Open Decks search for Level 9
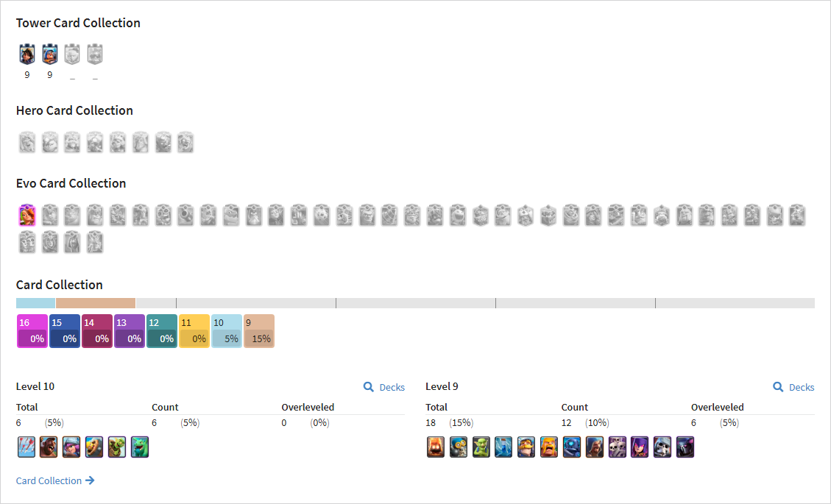Image resolution: width=831 pixels, height=504 pixels. 794,388
